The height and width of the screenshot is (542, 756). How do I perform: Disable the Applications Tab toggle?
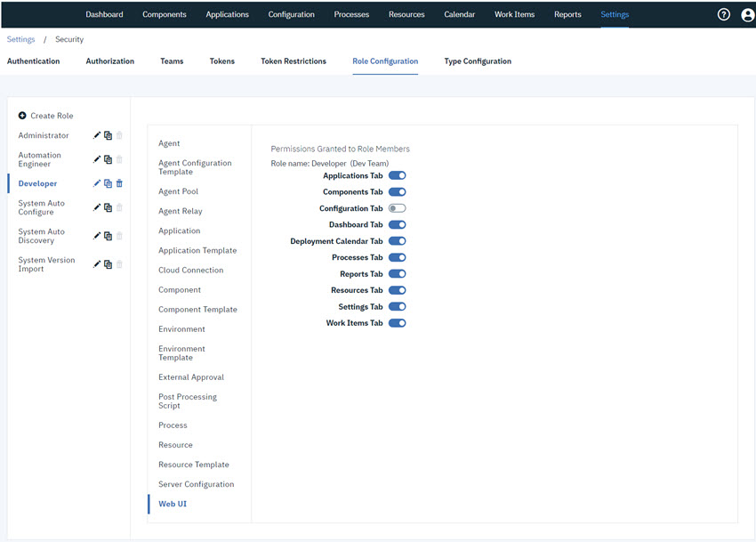click(x=398, y=175)
